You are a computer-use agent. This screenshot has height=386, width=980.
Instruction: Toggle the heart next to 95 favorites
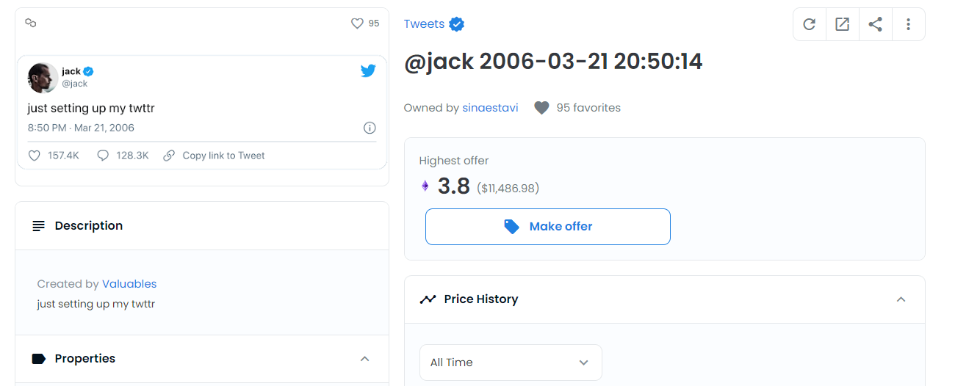(x=541, y=108)
